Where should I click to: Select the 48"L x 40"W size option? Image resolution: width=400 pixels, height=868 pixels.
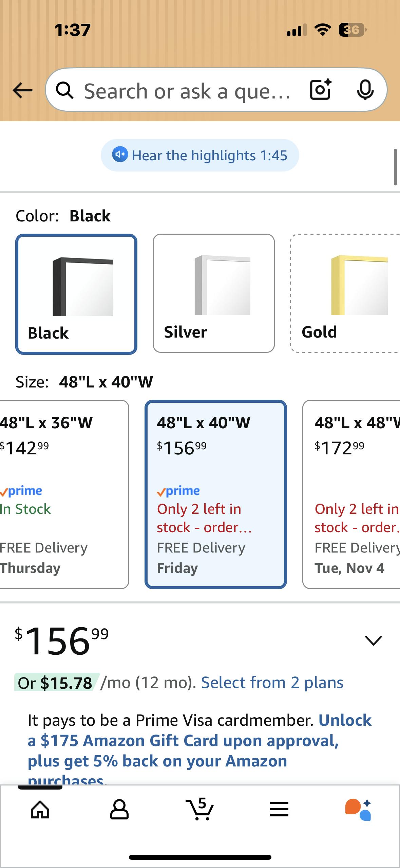click(216, 494)
